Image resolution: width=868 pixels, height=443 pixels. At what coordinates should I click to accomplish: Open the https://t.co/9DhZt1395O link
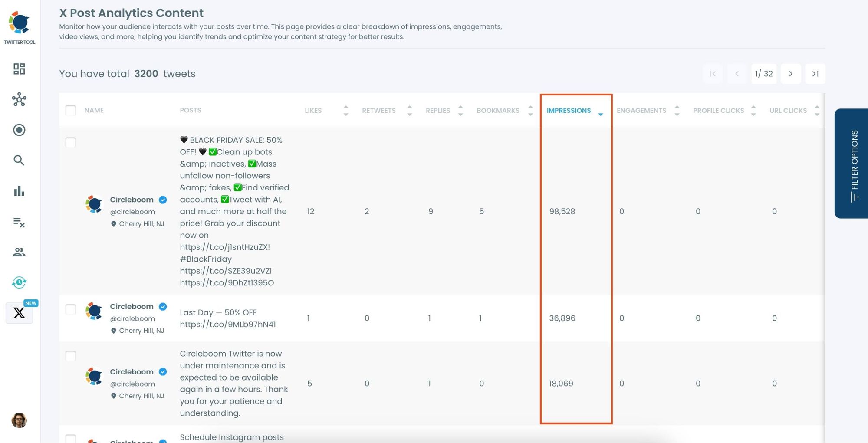point(227,283)
